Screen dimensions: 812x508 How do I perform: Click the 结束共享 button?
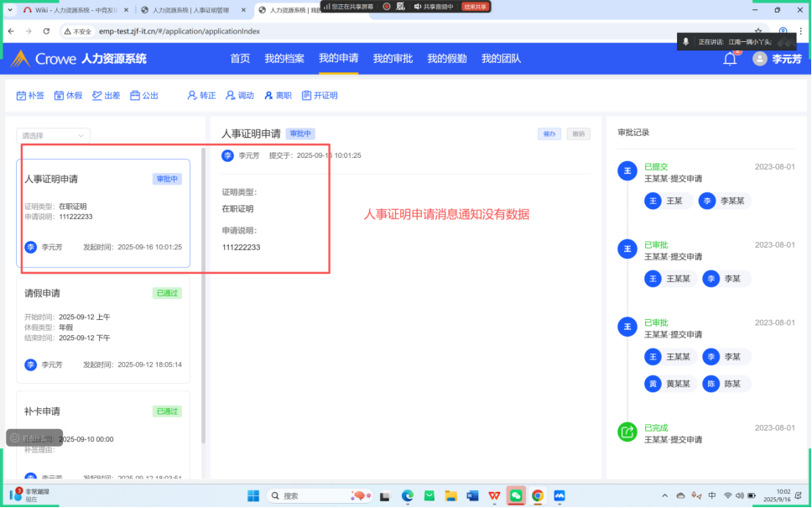(x=475, y=7)
